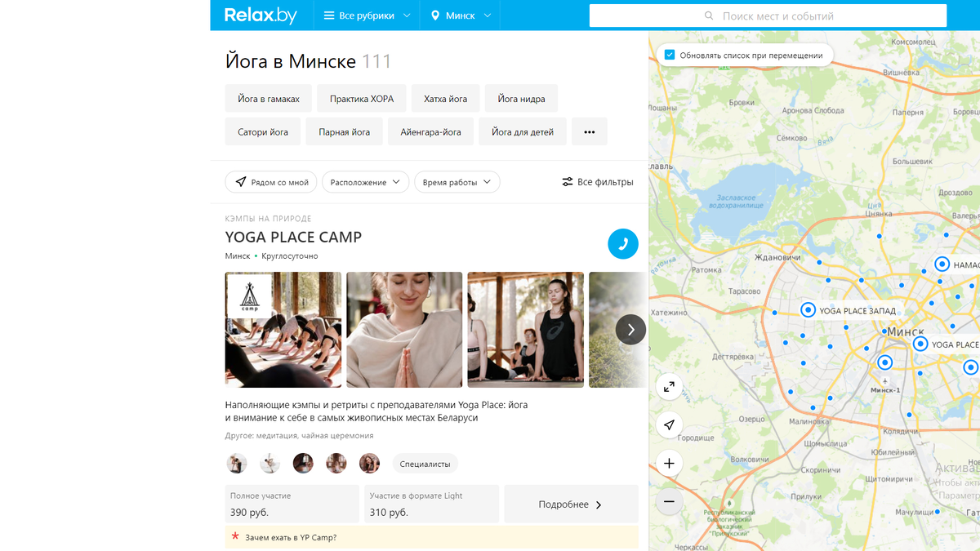Zoom in on the map

coord(669,463)
